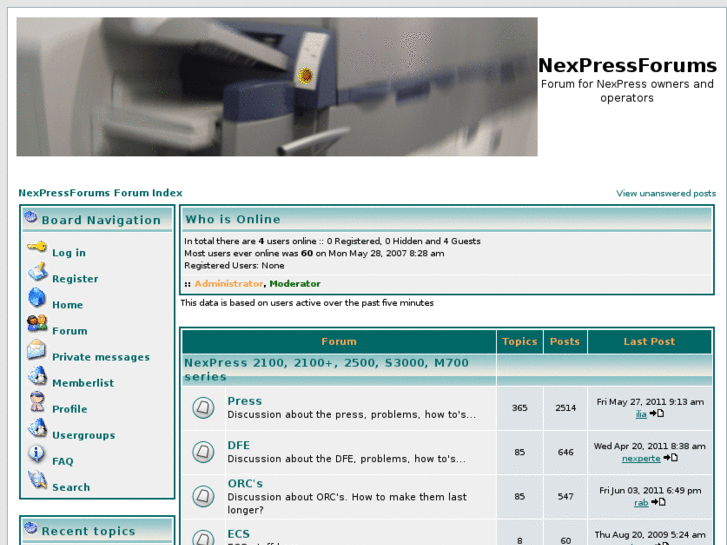Open user ilia's profile link
The width and height of the screenshot is (727, 545).
[x=641, y=414]
